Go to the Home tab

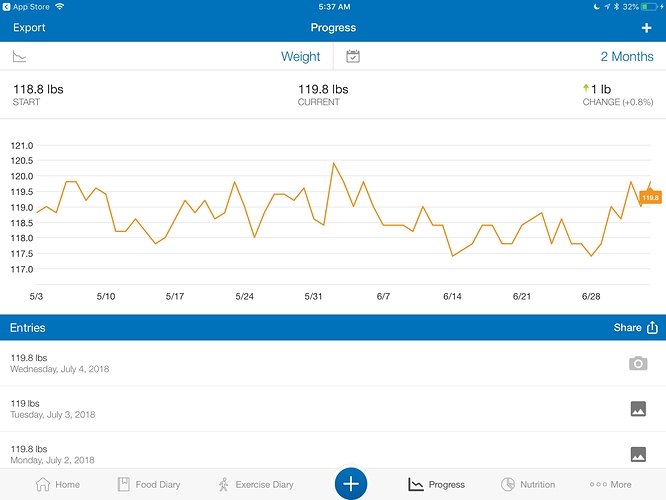(x=57, y=484)
